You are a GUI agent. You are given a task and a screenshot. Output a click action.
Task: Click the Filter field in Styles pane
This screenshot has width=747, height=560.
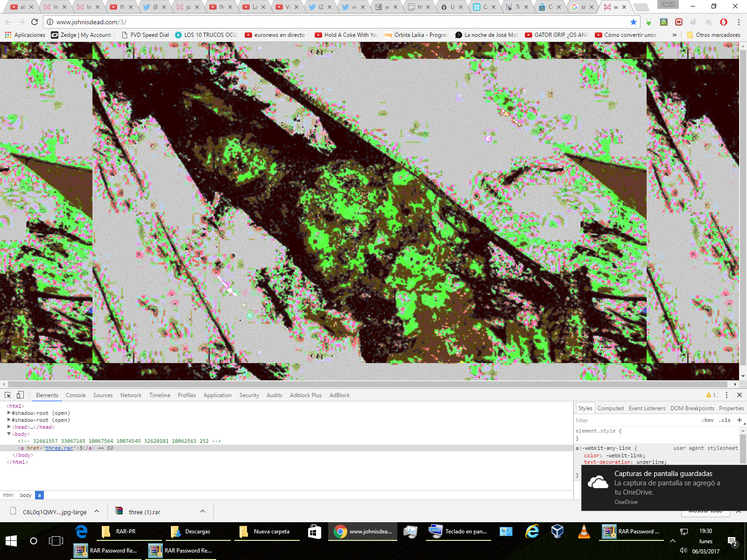(635, 420)
